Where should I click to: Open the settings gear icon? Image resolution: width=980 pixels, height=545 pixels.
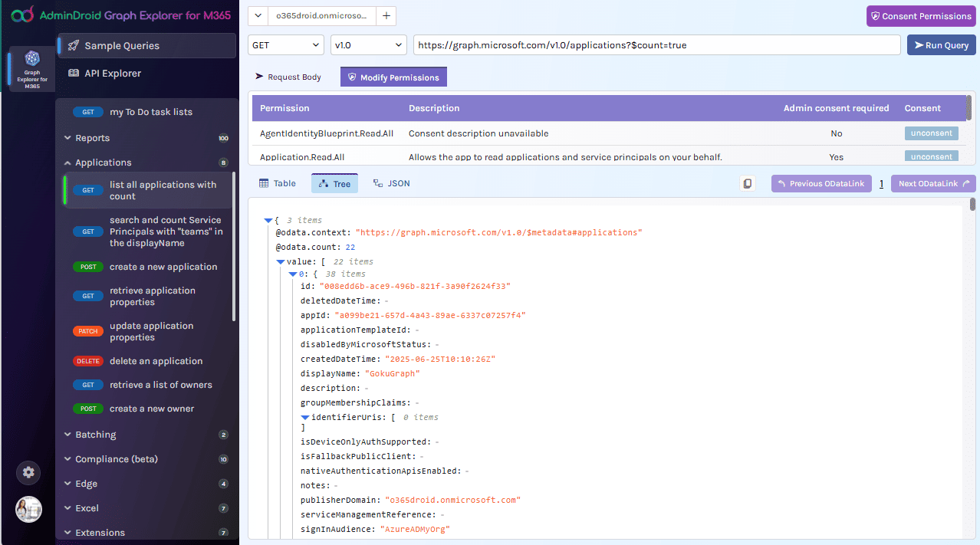click(x=28, y=473)
